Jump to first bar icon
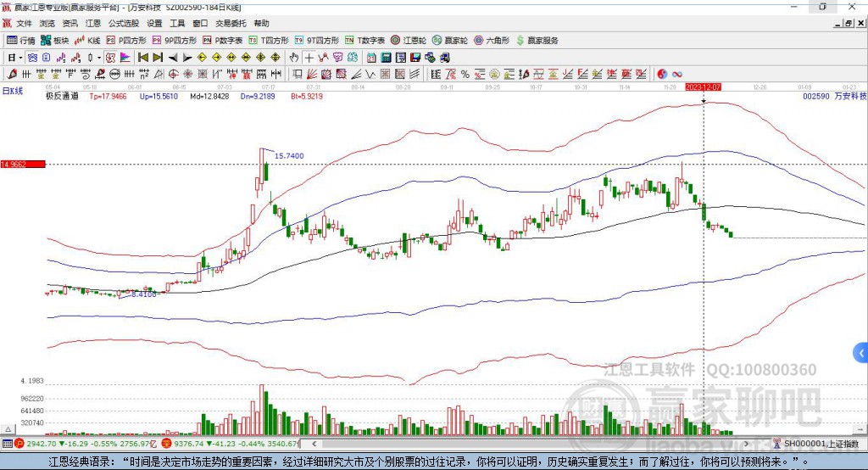The image size is (868, 470). pos(143,58)
